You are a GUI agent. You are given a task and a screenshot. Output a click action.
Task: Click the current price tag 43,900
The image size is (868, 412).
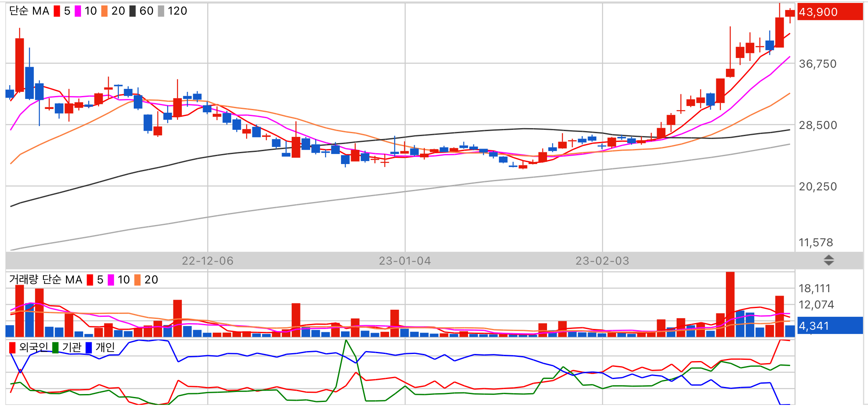tap(830, 12)
